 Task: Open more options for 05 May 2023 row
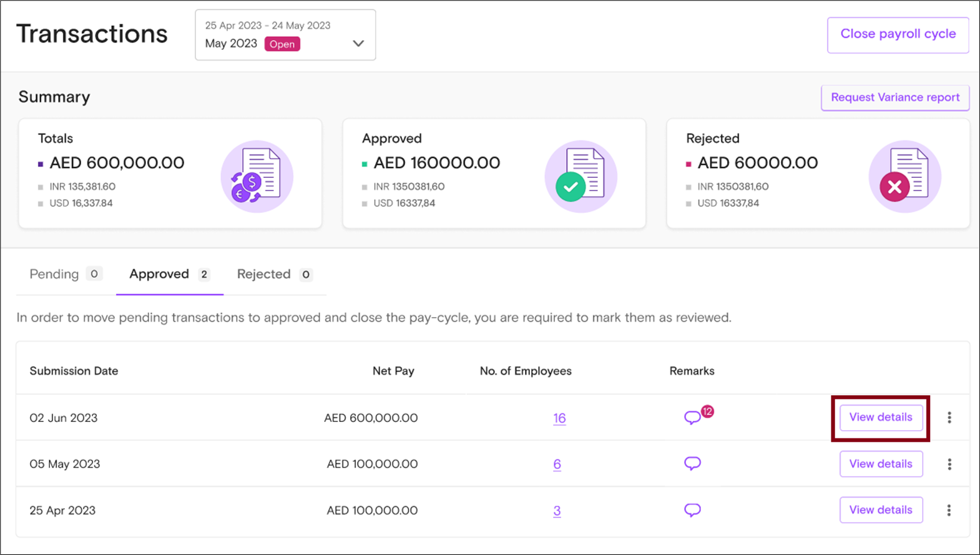click(949, 464)
